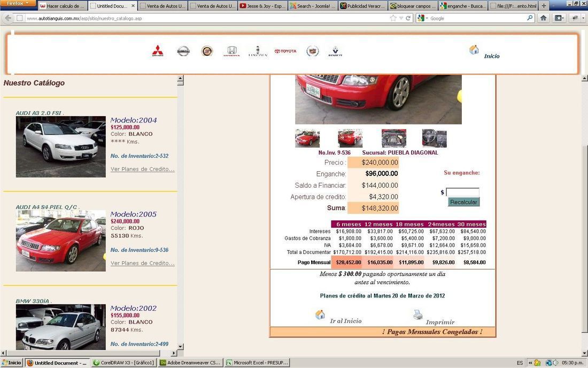Viewport: 588px width, 368px height.
Task: Open the Firefox application menu
Action: point(18,3)
